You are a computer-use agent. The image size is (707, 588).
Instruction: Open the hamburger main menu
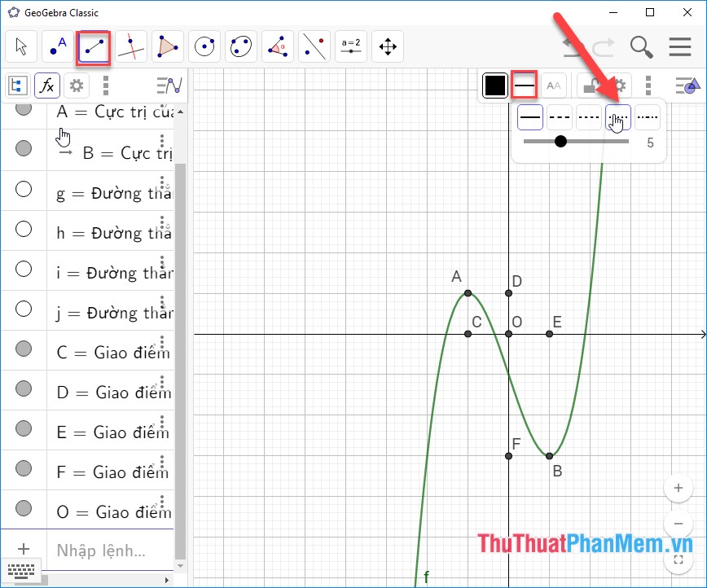tap(680, 46)
